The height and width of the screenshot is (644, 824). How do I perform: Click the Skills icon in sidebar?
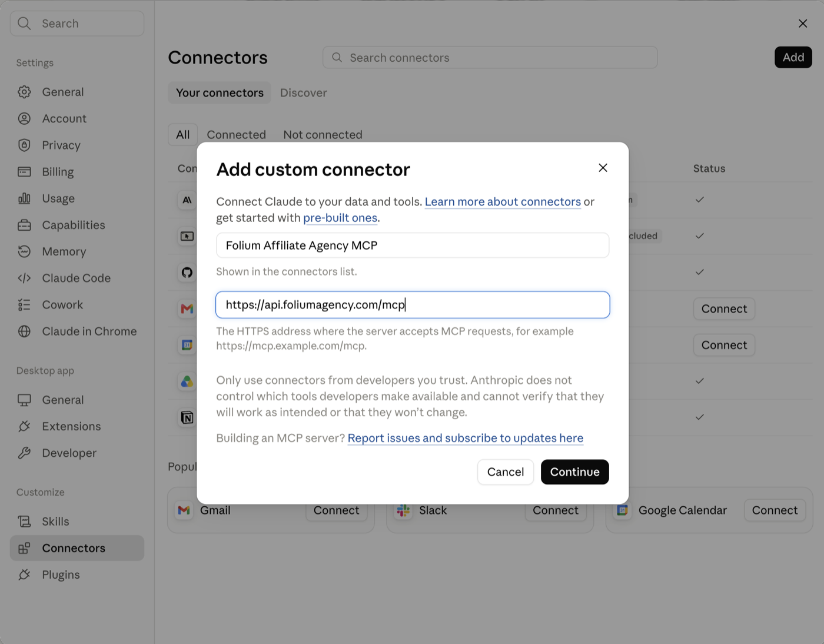tap(24, 522)
